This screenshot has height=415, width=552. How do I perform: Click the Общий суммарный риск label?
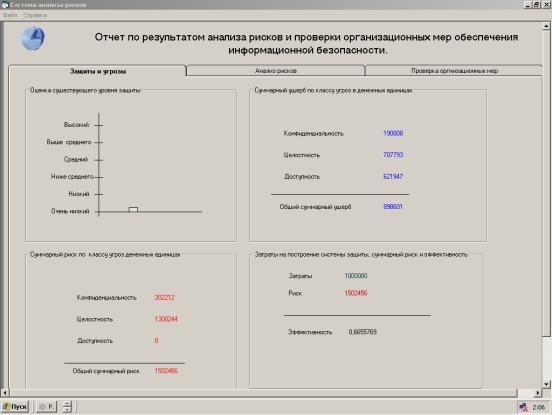106,371
